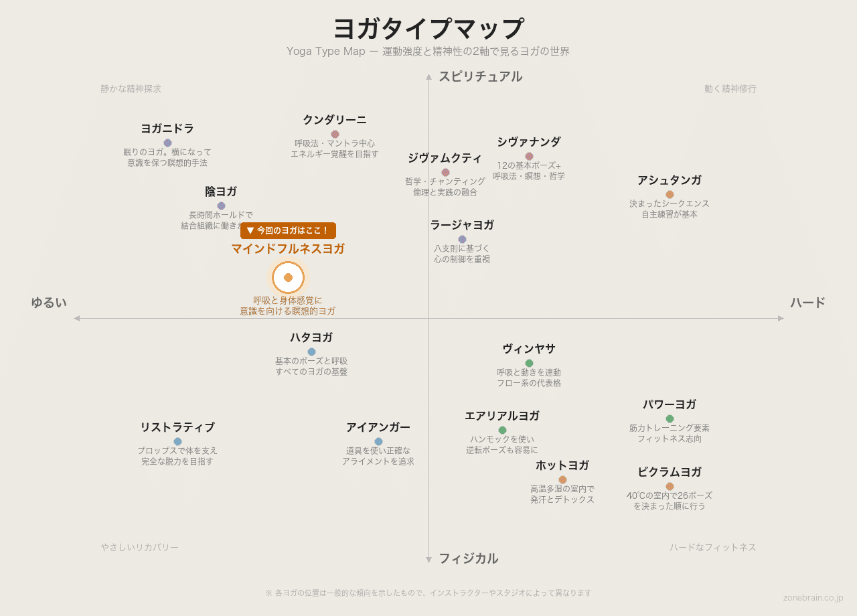Click the ビクラムヨガ marker dot
The width and height of the screenshot is (857, 616).
[670, 486]
